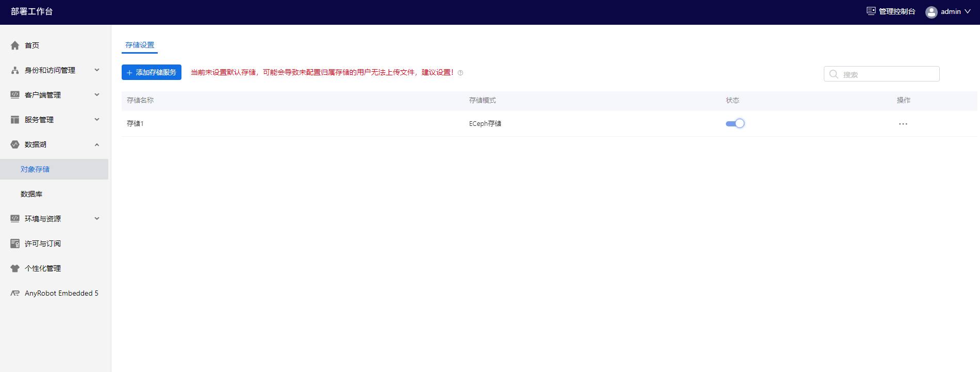Image resolution: width=980 pixels, height=372 pixels.
Task: Click the 身份和访问管理 sidebar icon
Action: click(15, 70)
